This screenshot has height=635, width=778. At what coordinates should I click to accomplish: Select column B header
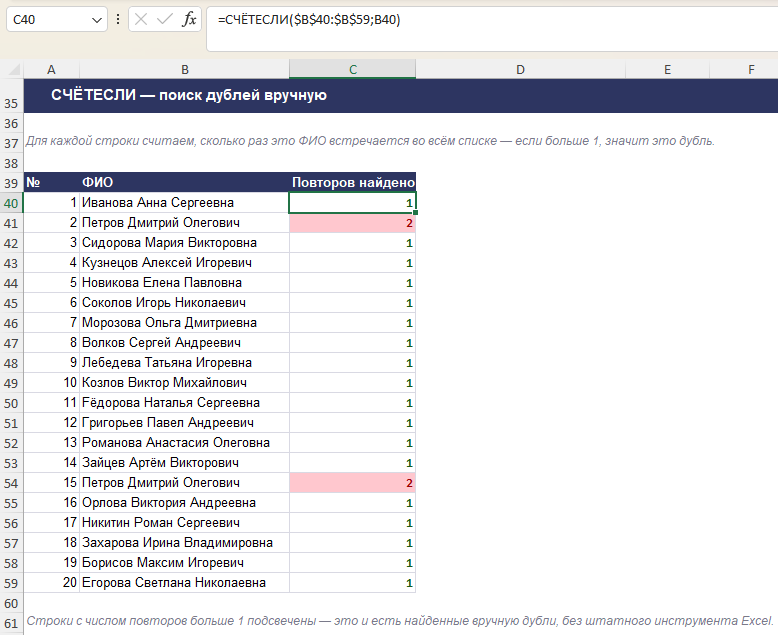[x=185, y=70]
